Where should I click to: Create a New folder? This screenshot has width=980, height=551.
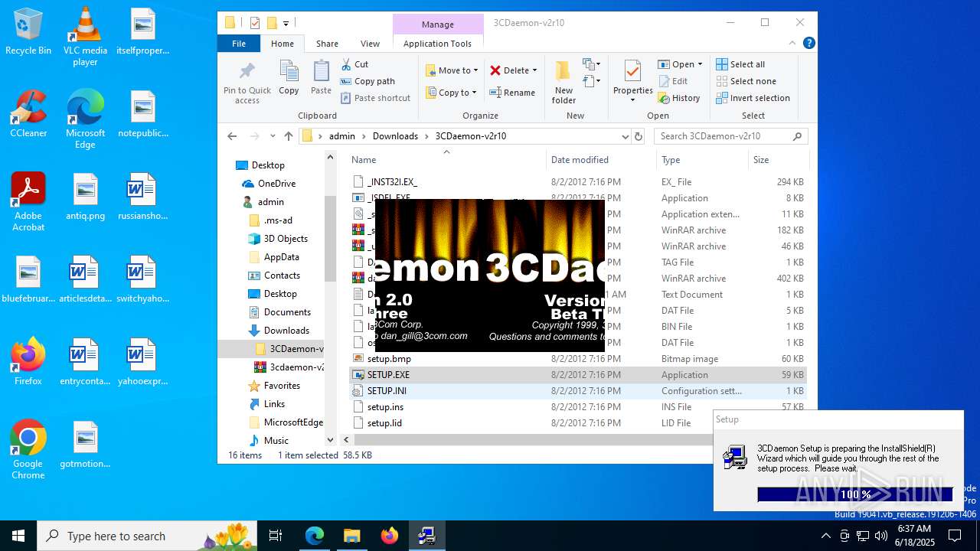(563, 83)
